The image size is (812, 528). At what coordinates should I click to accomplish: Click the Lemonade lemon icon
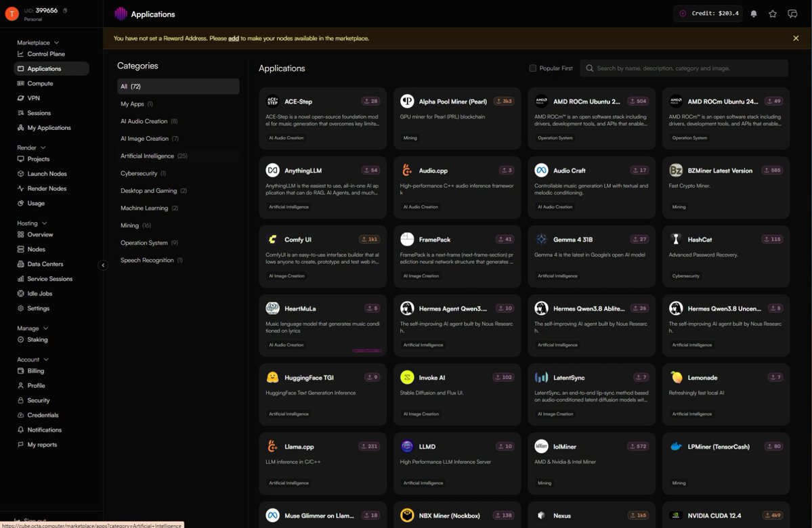[x=676, y=377]
